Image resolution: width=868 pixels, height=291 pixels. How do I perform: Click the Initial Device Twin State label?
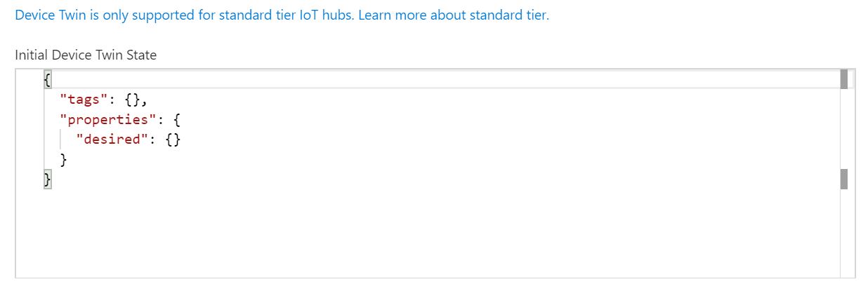[x=86, y=55]
